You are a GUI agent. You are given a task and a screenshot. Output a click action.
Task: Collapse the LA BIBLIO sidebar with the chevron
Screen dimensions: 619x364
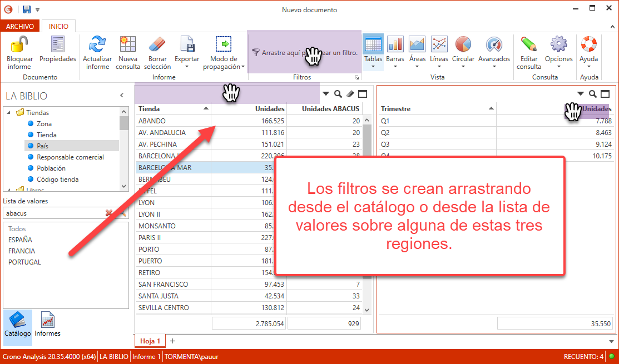pos(122,95)
